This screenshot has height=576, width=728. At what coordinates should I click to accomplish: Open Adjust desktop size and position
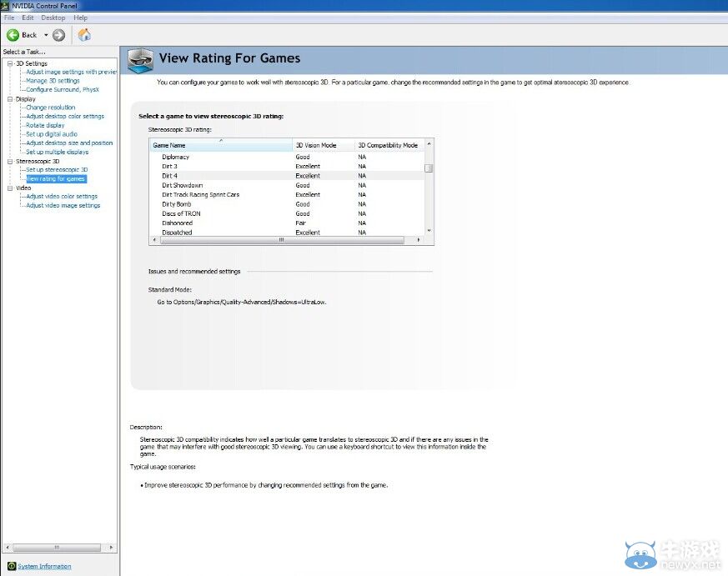tap(69, 143)
